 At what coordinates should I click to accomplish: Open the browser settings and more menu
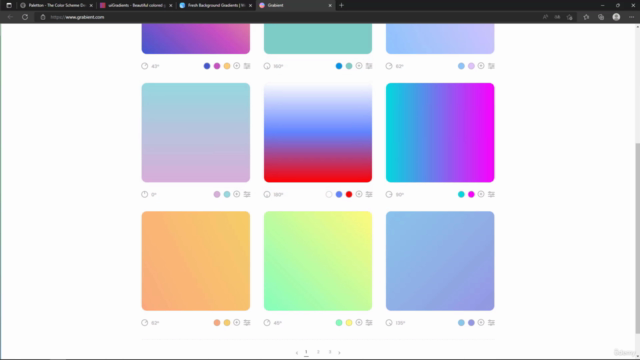631,17
